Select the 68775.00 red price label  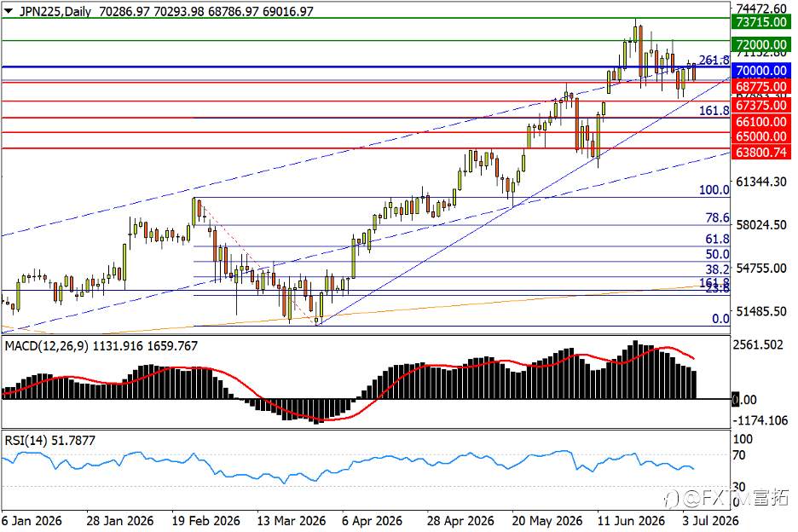point(760,87)
